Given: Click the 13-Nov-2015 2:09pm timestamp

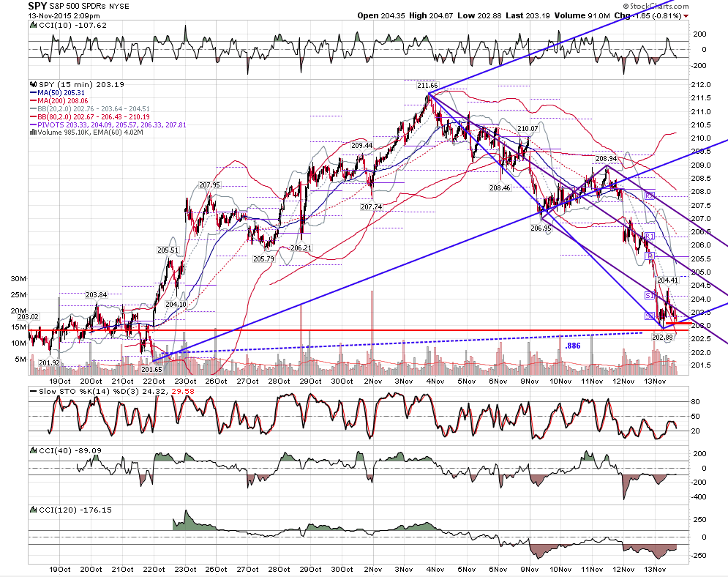Looking at the screenshot, I should (64, 16).
